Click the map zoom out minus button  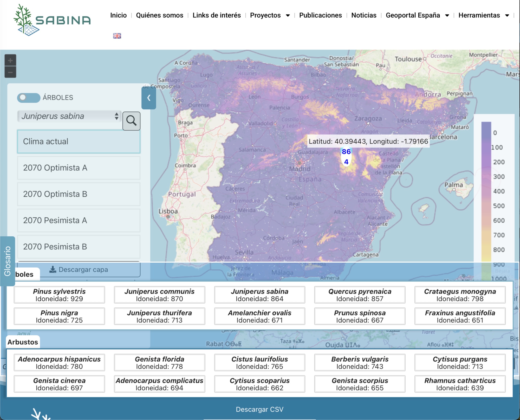click(x=10, y=72)
